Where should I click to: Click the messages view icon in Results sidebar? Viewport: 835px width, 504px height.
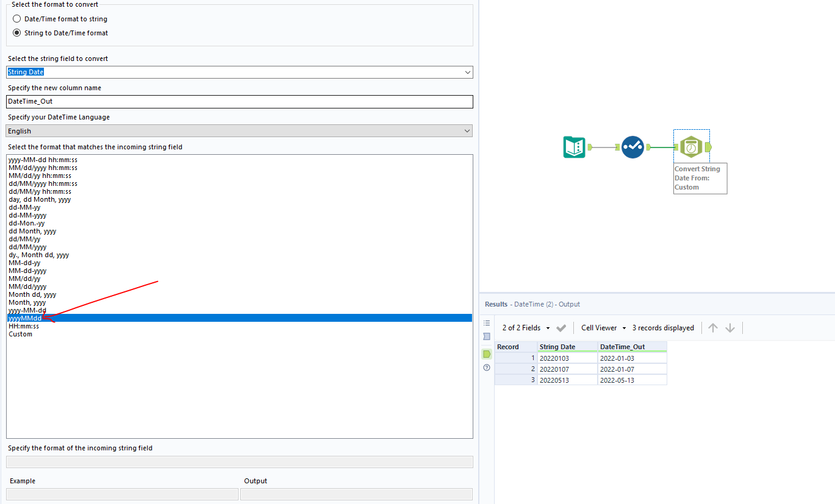click(486, 322)
